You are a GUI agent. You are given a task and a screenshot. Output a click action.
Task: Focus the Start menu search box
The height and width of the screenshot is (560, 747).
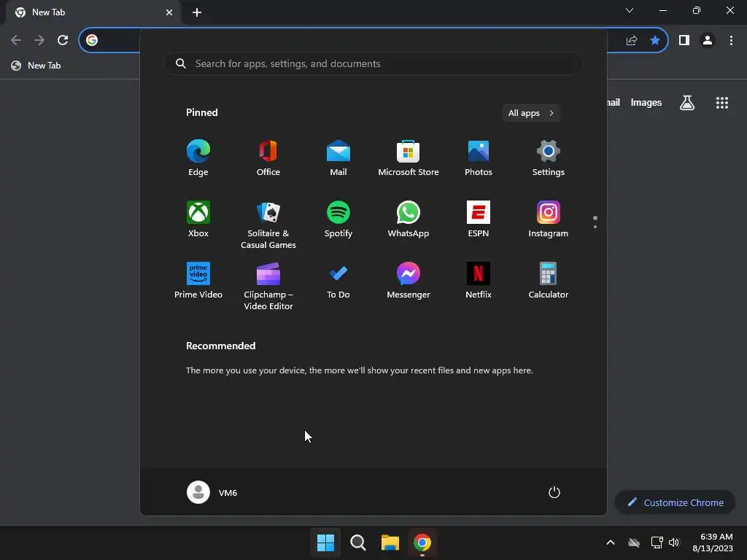(373, 63)
